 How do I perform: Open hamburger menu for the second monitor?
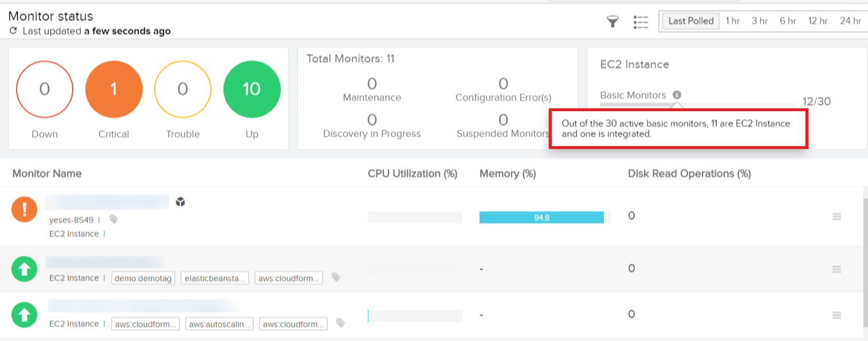[836, 269]
